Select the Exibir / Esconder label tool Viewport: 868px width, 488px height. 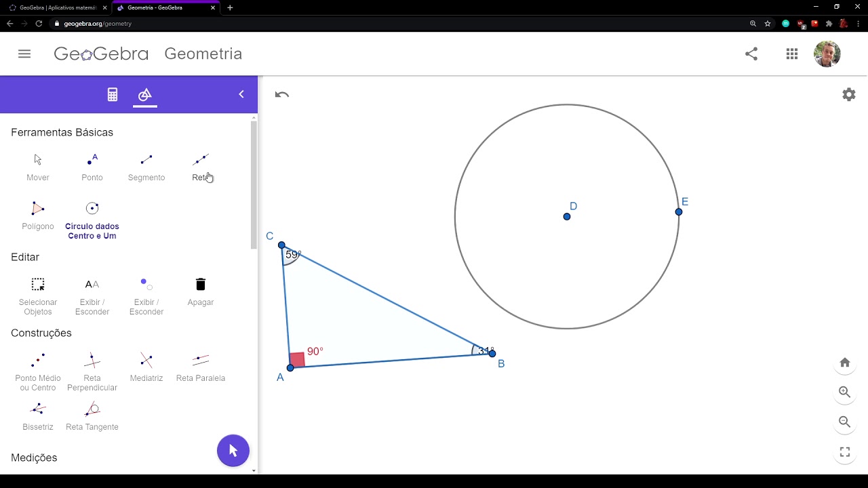coord(92,296)
